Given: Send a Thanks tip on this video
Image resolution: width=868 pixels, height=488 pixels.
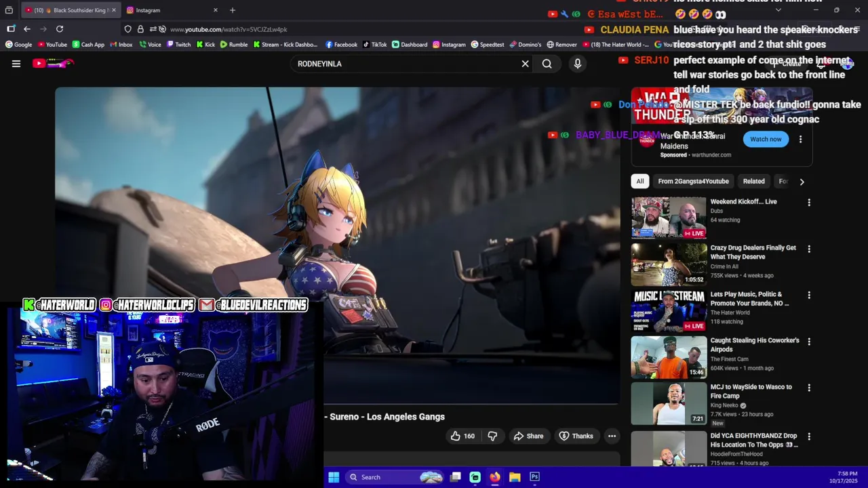Looking at the screenshot, I should tap(576, 436).
